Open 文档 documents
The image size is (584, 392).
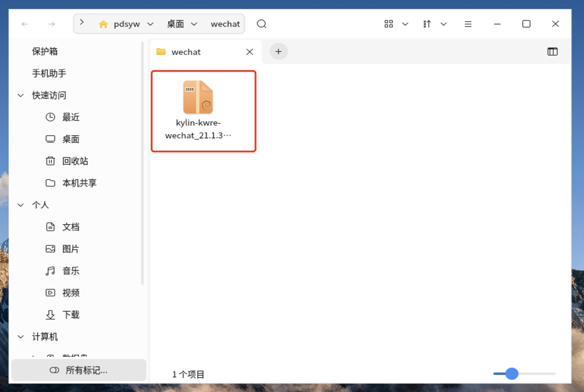[x=71, y=227]
